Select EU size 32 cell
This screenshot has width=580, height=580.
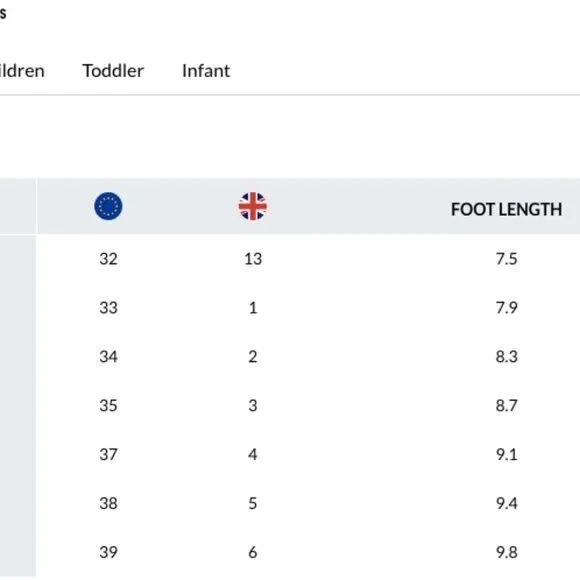[x=108, y=259]
